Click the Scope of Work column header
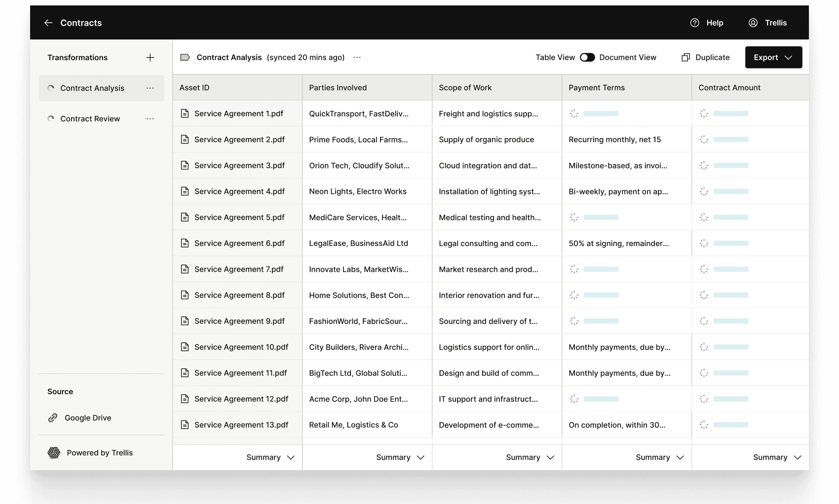 pyautogui.click(x=497, y=88)
